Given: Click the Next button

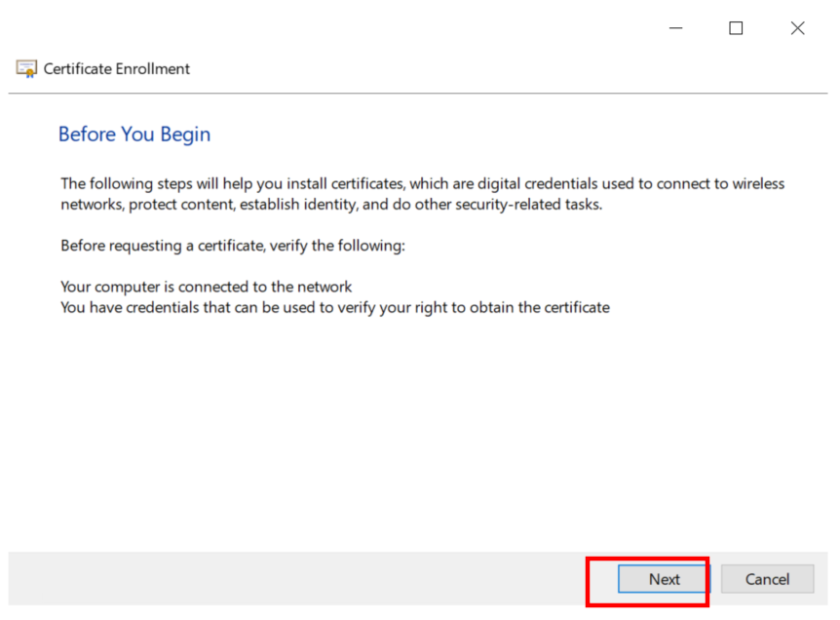Looking at the screenshot, I should coord(664,579).
